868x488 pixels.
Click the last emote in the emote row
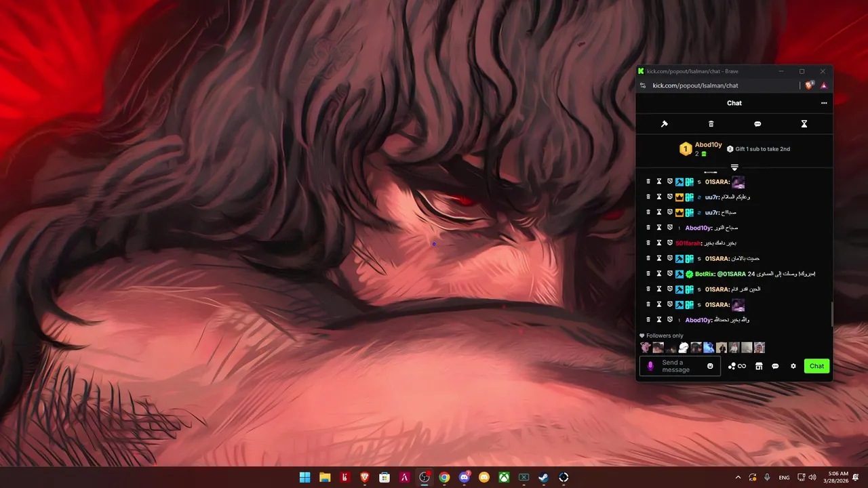pos(759,347)
